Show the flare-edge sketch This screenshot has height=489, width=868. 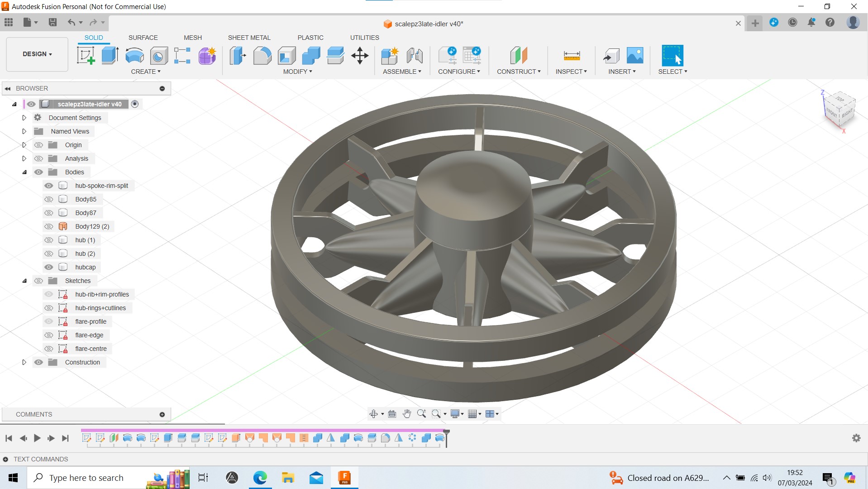(49, 335)
